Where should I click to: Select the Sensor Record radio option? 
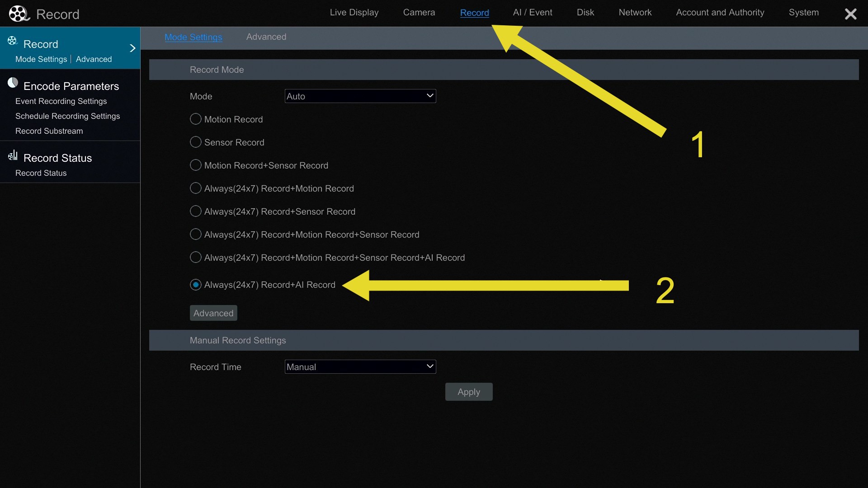[196, 142]
